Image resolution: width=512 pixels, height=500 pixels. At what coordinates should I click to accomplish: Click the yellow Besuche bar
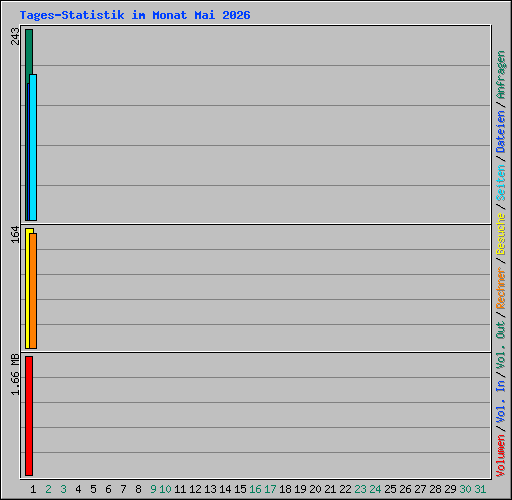pyautogui.click(x=27, y=288)
